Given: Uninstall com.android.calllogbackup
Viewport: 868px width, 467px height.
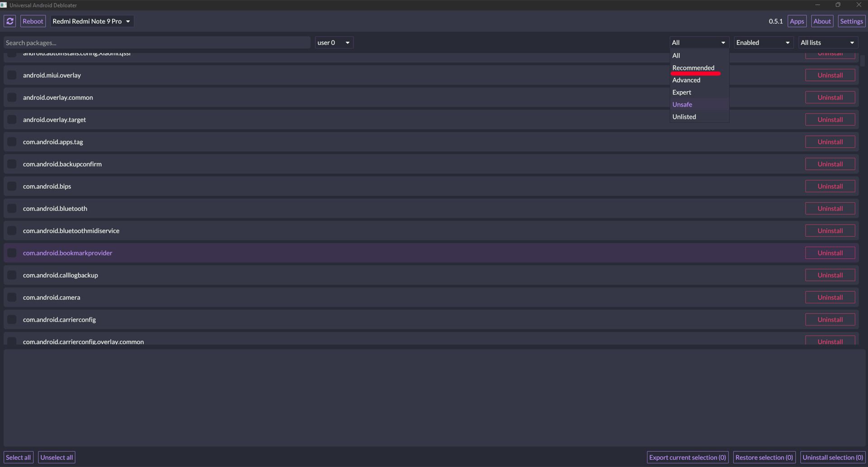Looking at the screenshot, I should point(830,275).
